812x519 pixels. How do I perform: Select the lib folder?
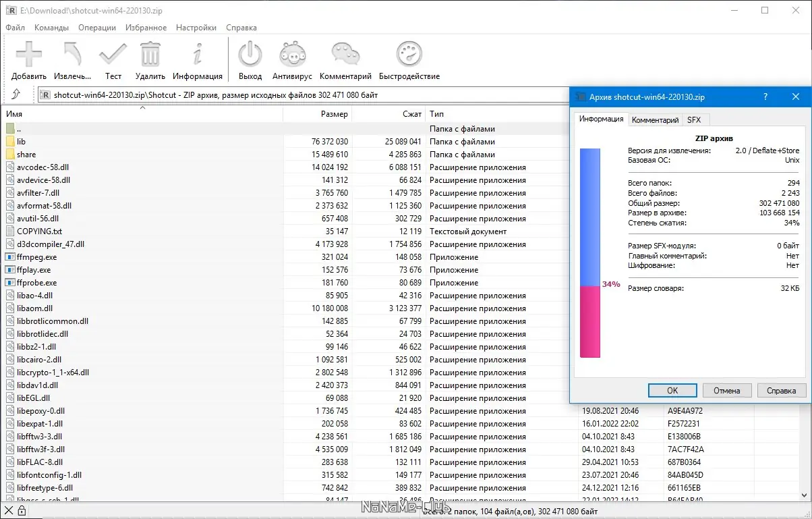click(22, 142)
